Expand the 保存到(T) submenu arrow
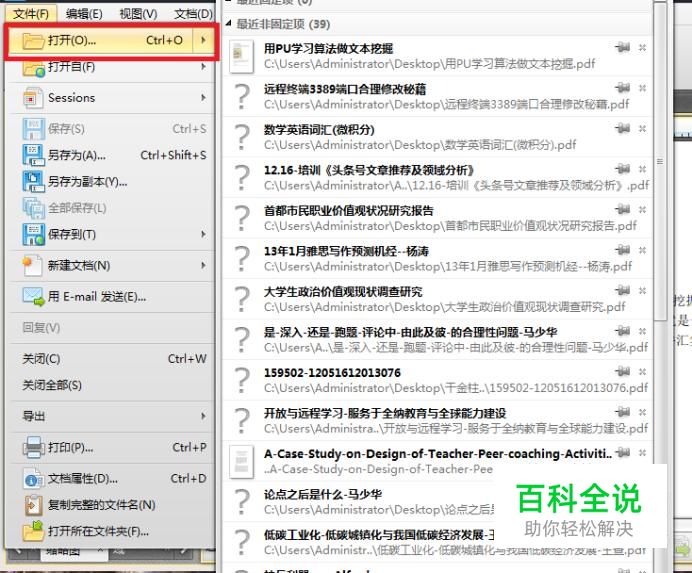Viewport: 692px width, 573px height. 203,234
